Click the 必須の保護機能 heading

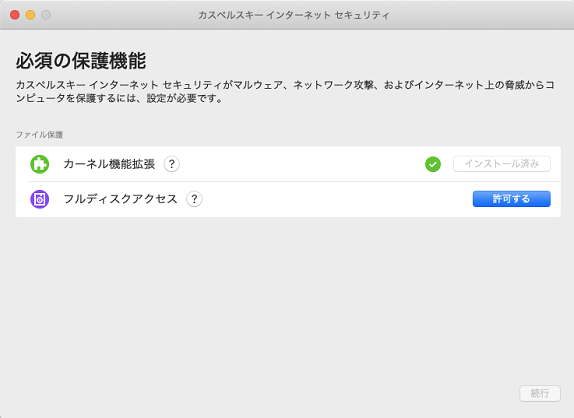click(81, 61)
